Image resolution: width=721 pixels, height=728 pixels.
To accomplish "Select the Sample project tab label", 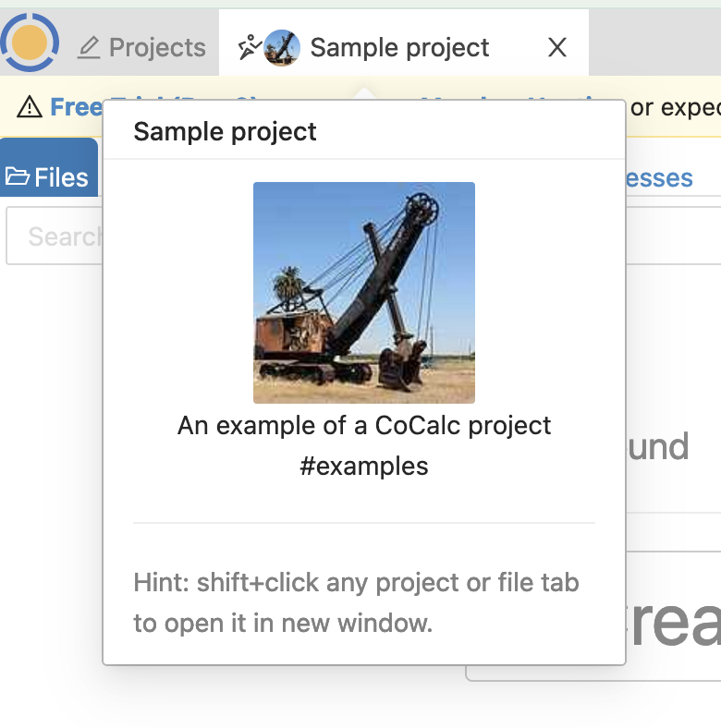I will click(x=399, y=48).
